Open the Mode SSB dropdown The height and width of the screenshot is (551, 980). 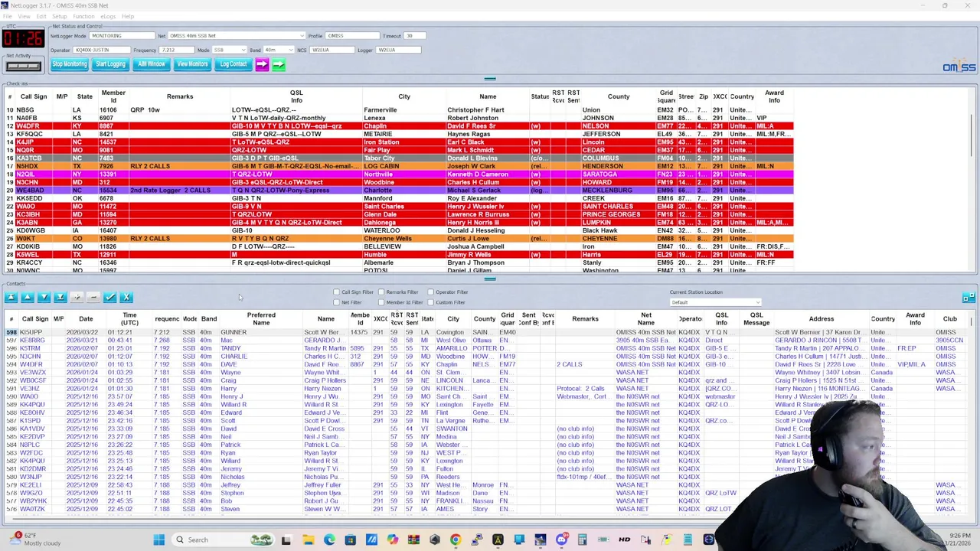point(229,50)
